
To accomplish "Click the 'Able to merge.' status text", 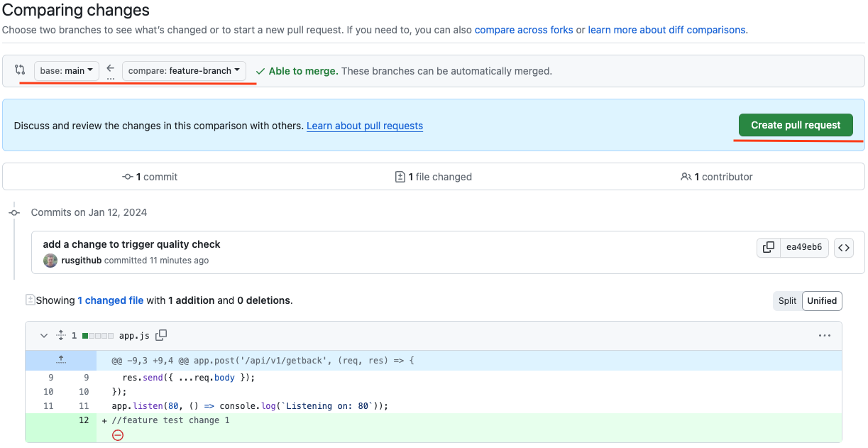I will point(303,71).
